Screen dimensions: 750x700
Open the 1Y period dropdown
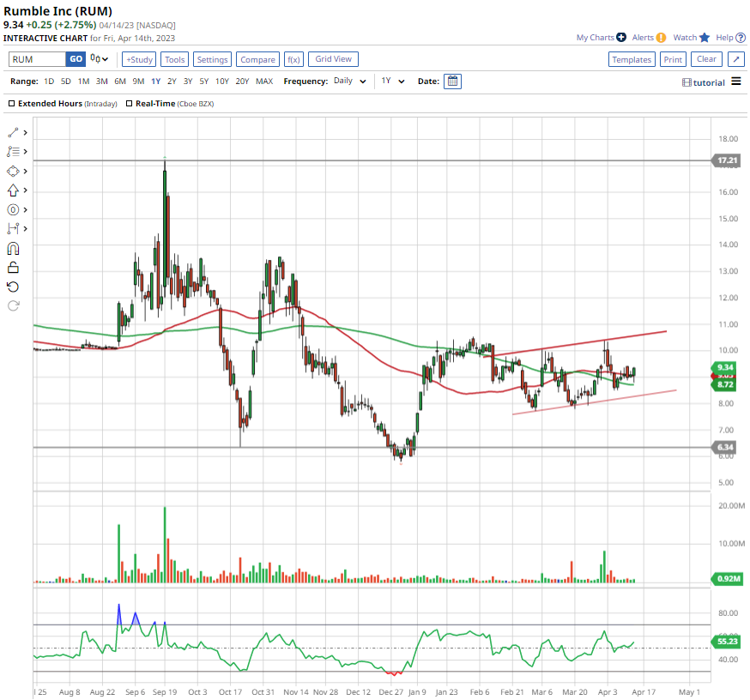(393, 81)
